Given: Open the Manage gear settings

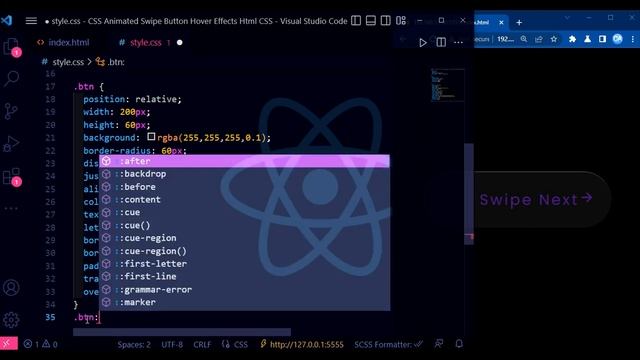Looking at the screenshot, I should click(11, 320).
